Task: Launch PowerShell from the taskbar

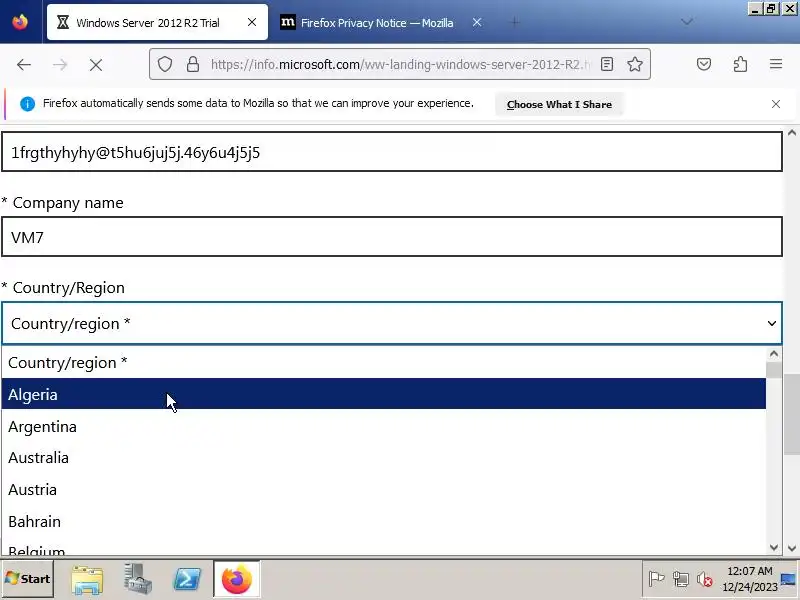Action: tap(187, 579)
